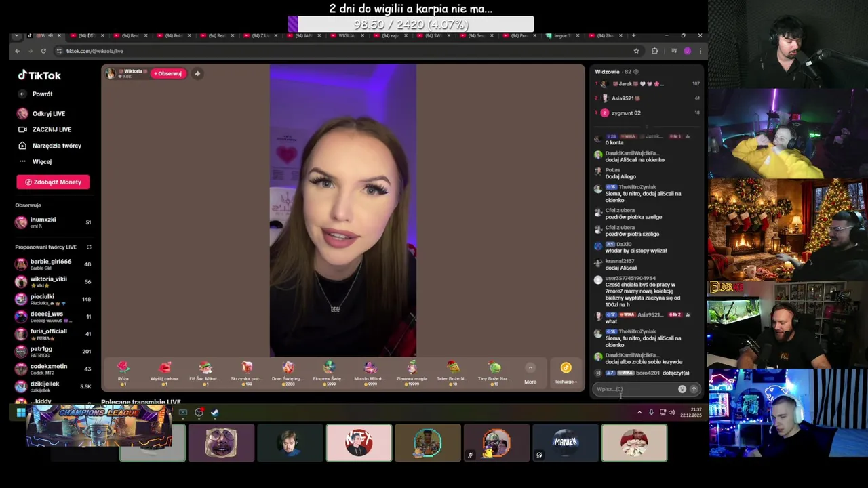
Task: Send chat message with arrow button
Action: point(694,389)
